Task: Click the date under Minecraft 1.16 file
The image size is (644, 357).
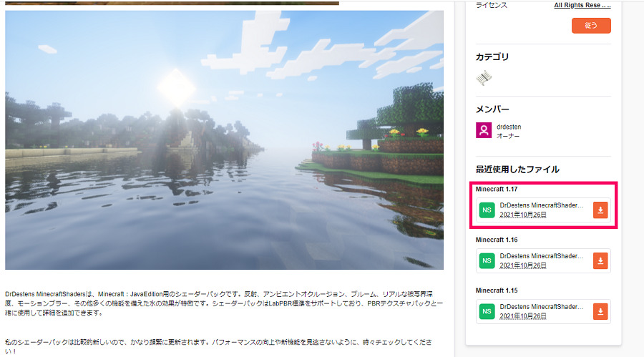Action: [523, 265]
